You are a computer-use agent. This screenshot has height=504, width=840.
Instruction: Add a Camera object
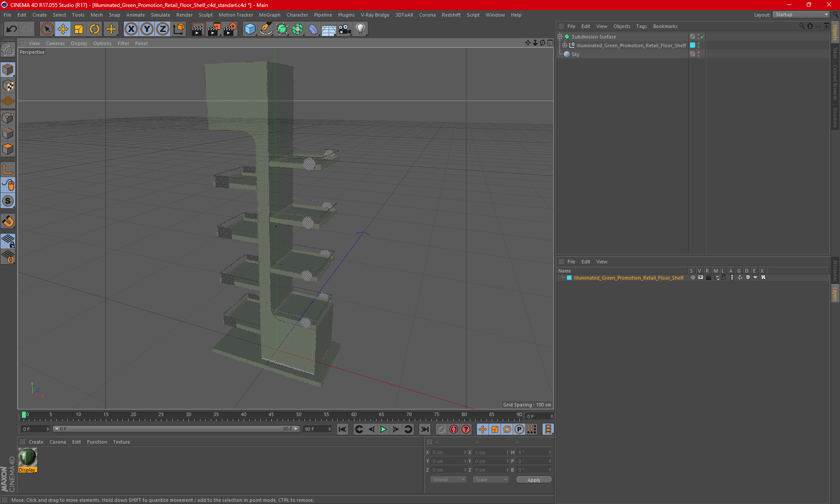345,29
